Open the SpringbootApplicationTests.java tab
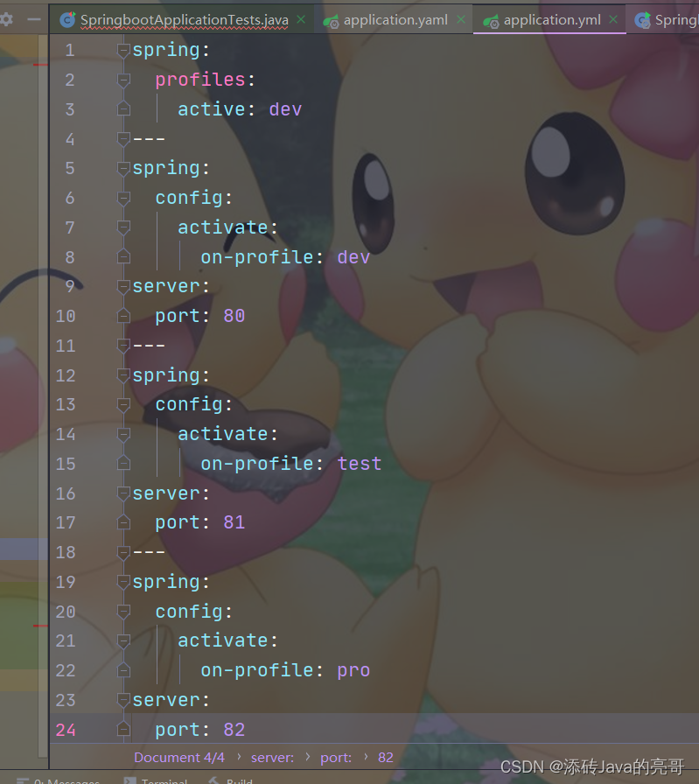 click(184, 20)
